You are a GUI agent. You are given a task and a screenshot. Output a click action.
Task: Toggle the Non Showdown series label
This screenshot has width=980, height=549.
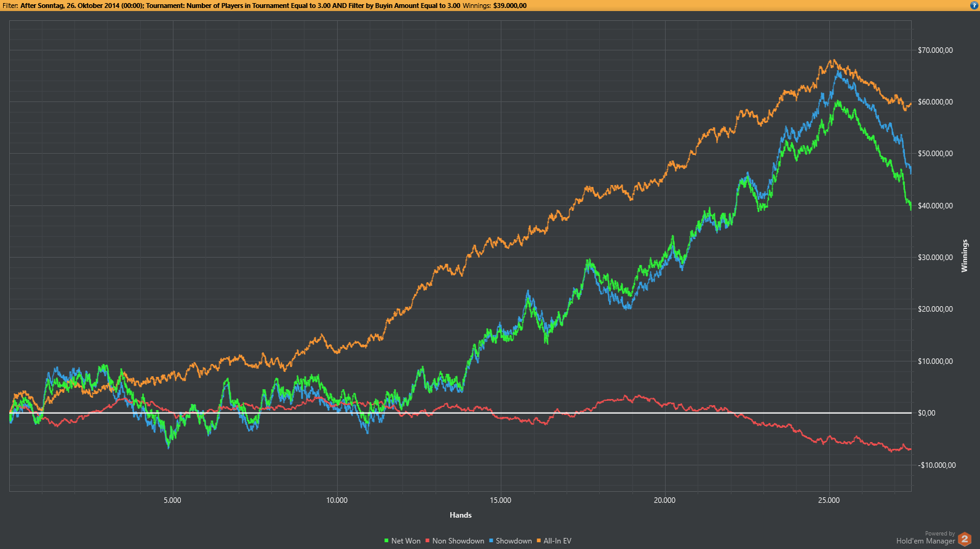(x=458, y=541)
